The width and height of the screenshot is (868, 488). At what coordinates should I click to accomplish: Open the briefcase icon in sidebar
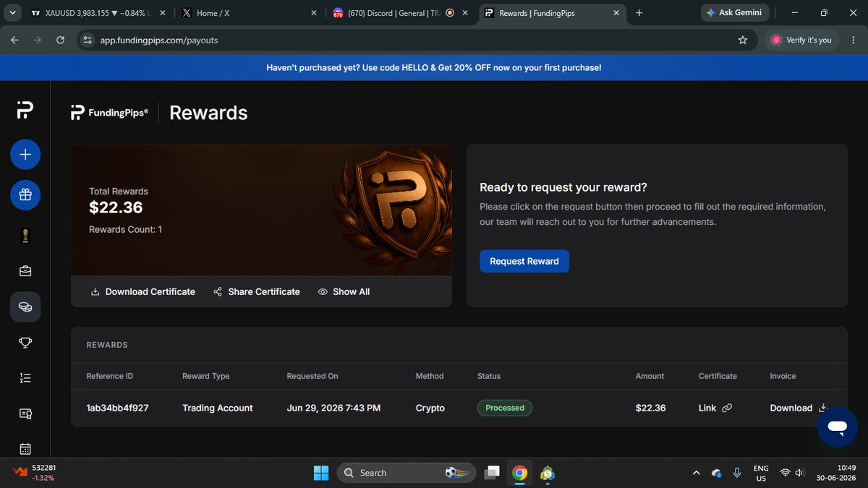[25, 271]
